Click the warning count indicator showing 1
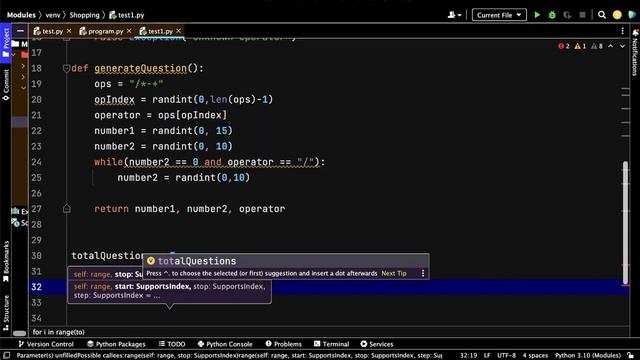The height and width of the screenshot is (360, 640). pyautogui.click(x=580, y=46)
